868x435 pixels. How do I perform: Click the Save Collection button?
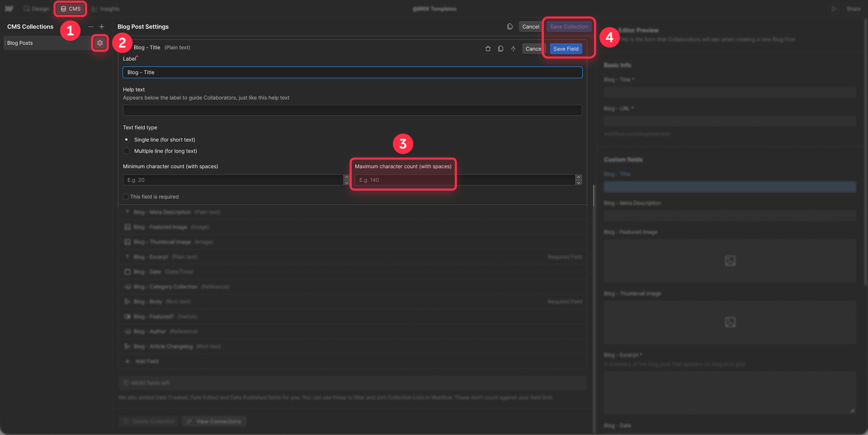(569, 26)
